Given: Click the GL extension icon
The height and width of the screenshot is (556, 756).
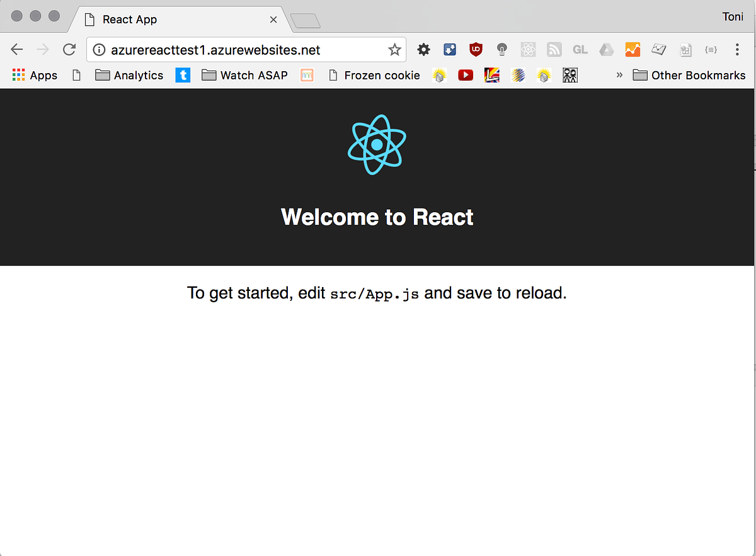Looking at the screenshot, I should [580, 49].
